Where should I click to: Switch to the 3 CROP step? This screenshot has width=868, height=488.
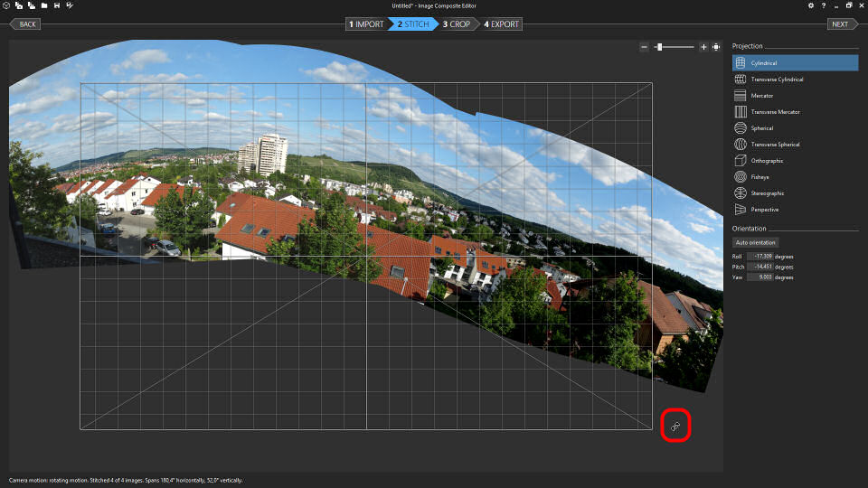click(457, 24)
